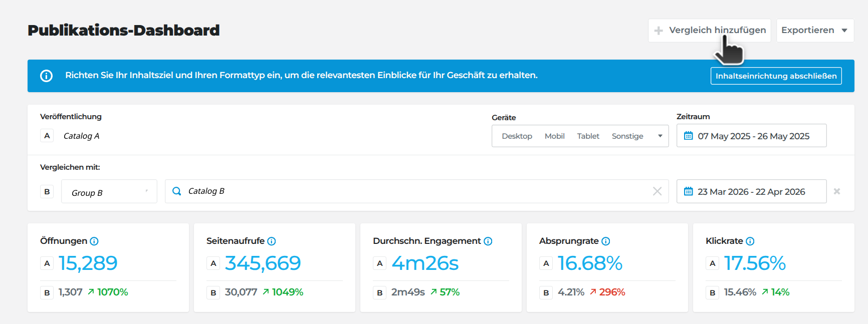The height and width of the screenshot is (324, 868).
Task: Click Inhaltseinrichtung abschließen button
Action: click(776, 76)
